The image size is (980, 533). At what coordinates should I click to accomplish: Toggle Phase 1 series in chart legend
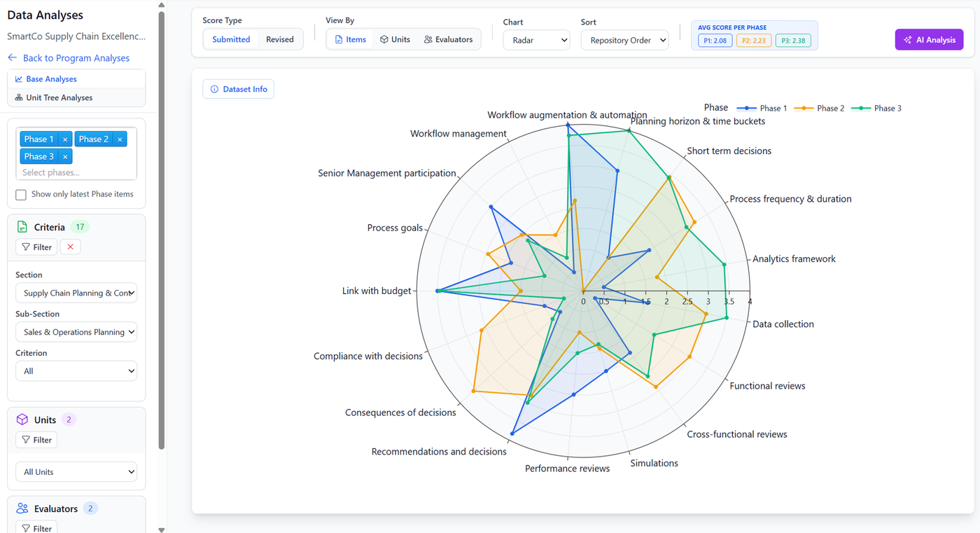[x=760, y=108]
